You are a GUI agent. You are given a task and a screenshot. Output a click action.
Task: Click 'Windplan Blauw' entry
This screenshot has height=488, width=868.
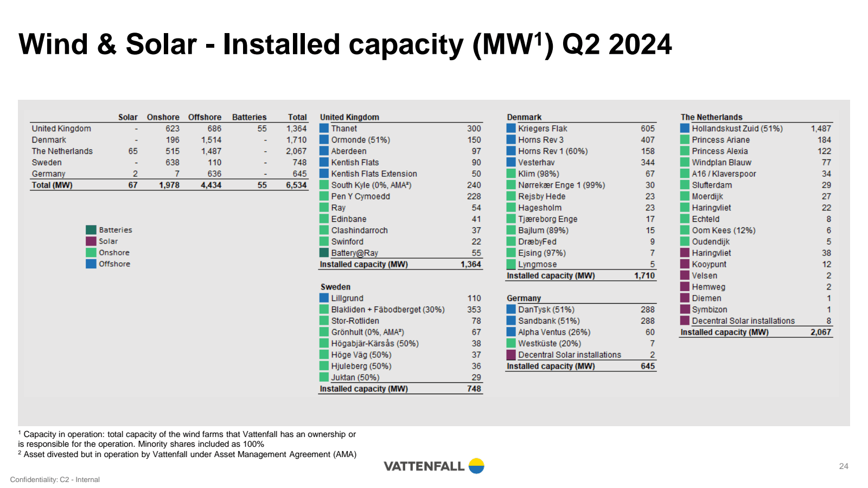pos(722,163)
